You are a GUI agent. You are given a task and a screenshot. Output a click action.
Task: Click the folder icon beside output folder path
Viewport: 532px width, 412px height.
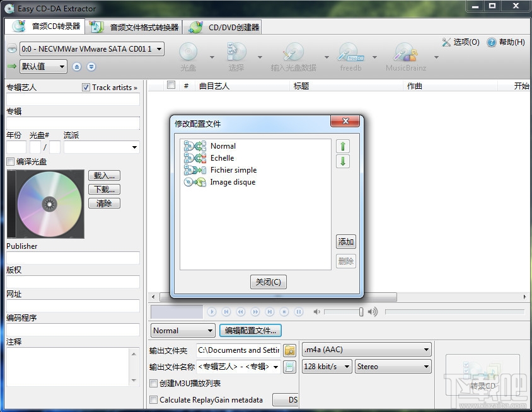(x=289, y=350)
